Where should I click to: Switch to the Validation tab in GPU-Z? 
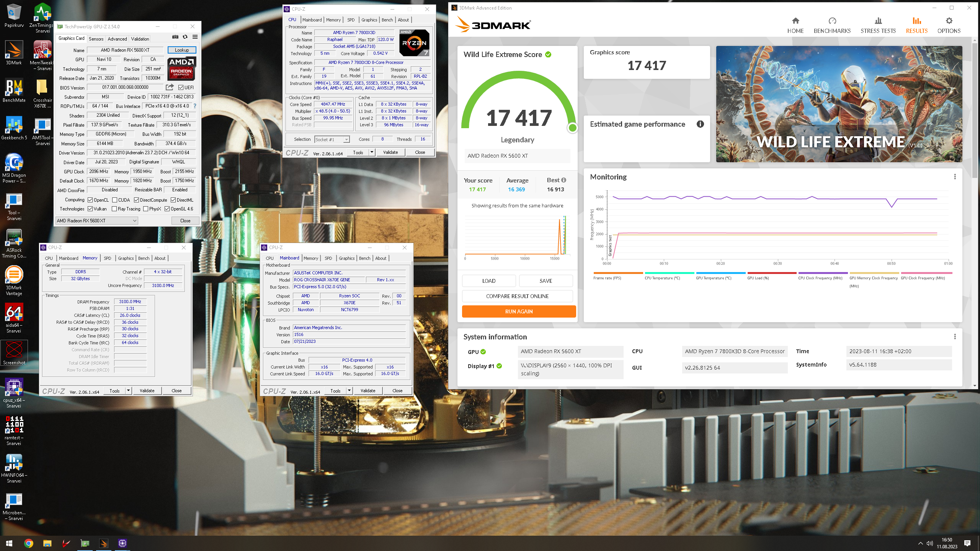(x=140, y=39)
